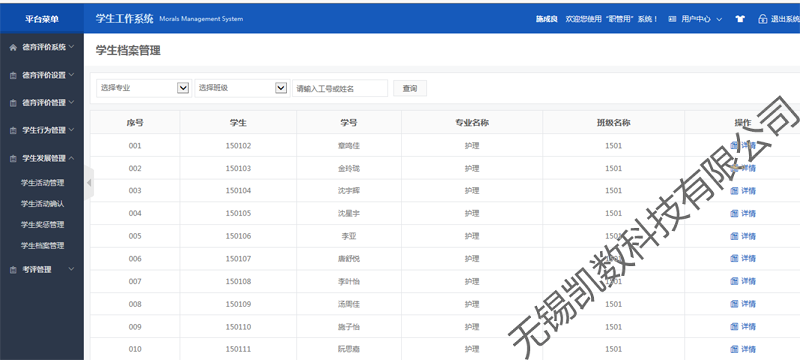This screenshot has width=800, height=360.
Task: Click the sequence number 002
Action: pos(135,168)
